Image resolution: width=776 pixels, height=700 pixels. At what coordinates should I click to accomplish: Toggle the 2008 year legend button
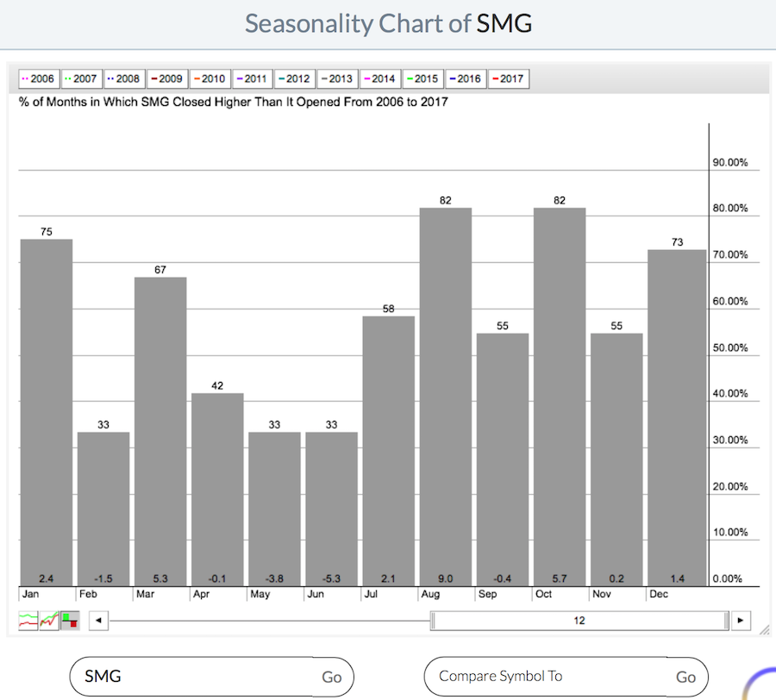(124, 78)
